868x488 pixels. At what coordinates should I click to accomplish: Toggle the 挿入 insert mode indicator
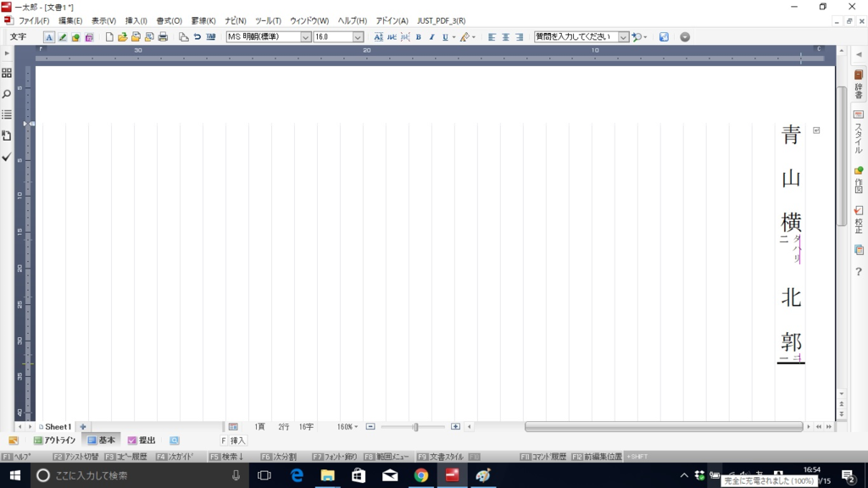click(x=233, y=441)
